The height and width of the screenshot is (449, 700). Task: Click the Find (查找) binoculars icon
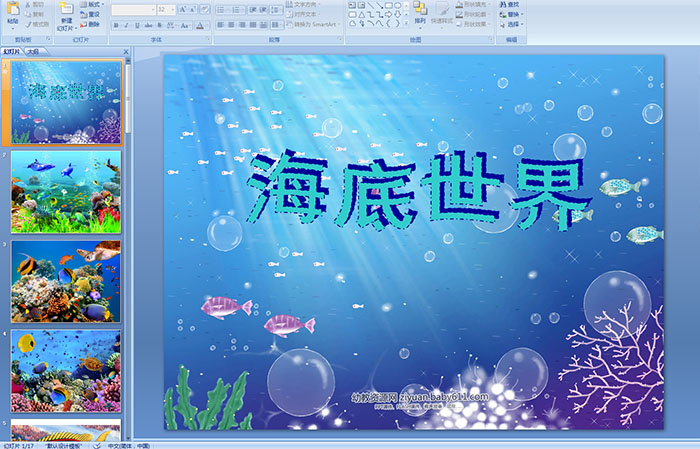512,5
